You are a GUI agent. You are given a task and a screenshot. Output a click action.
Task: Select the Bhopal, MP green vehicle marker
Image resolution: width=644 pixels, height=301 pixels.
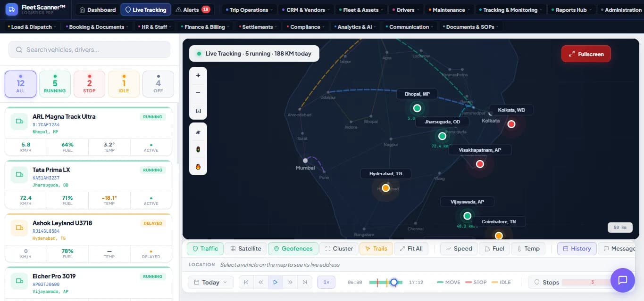click(x=417, y=108)
